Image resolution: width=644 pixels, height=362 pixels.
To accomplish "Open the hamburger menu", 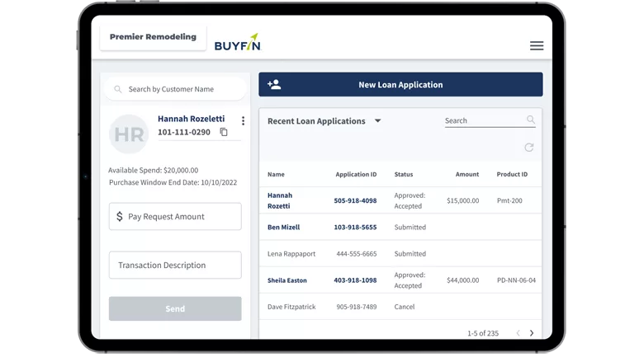I will pyautogui.click(x=537, y=46).
